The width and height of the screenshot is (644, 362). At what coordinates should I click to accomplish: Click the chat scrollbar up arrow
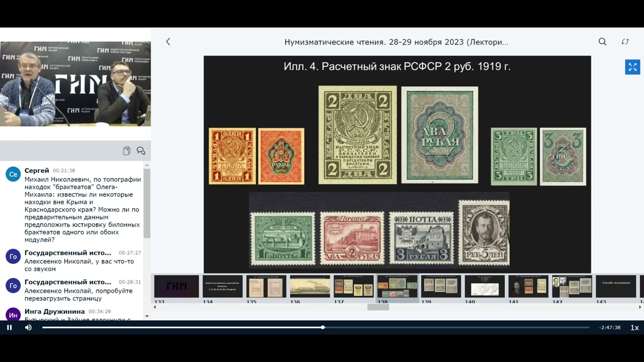(x=147, y=165)
